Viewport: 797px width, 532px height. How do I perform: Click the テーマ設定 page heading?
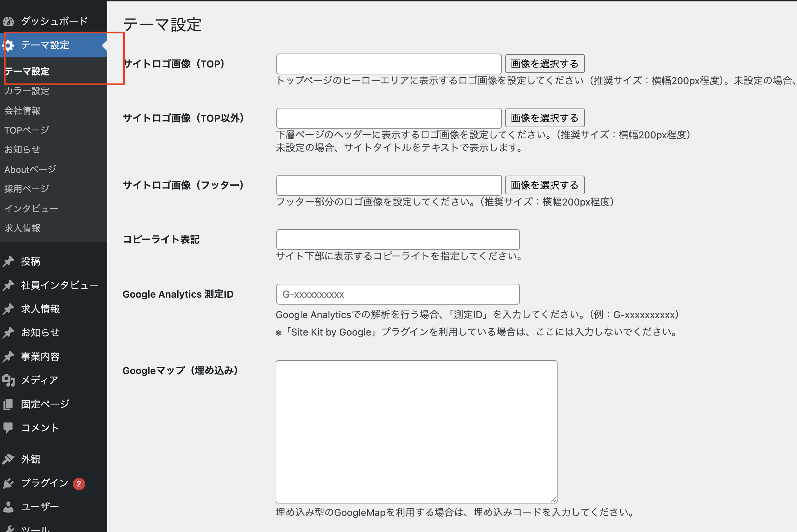pyautogui.click(x=162, y=25)
